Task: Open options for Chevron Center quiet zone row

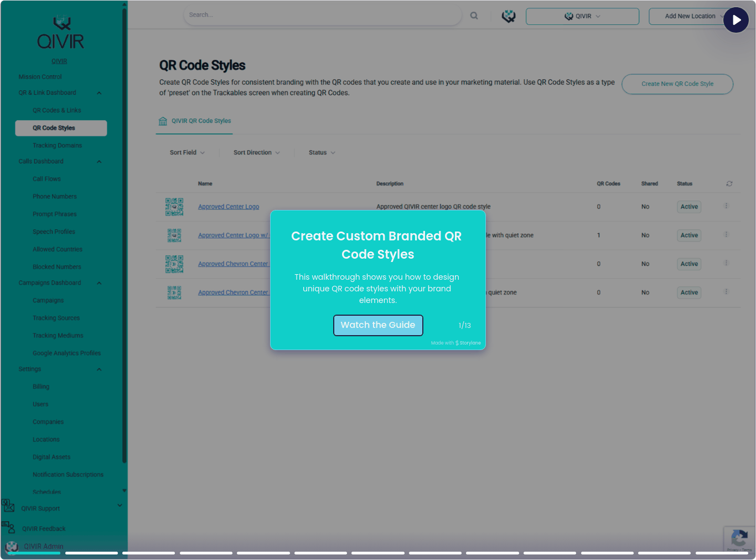Action: (726, 292)
